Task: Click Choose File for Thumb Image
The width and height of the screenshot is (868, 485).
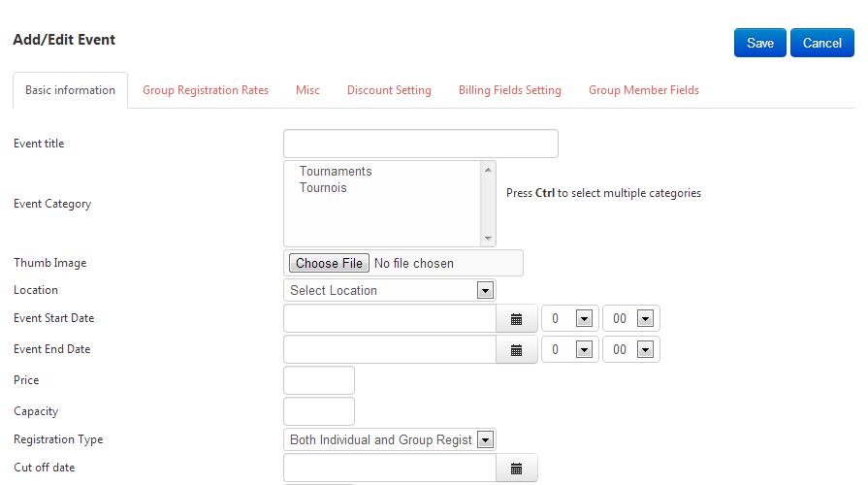Action: tap(330, 263)
